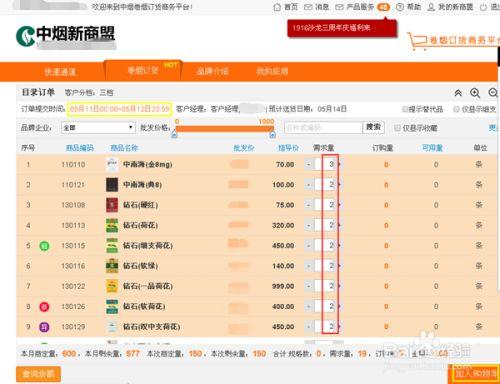
Task: Collapse the filter panel with double-chevron icon
Action: (x=458, y=93)
